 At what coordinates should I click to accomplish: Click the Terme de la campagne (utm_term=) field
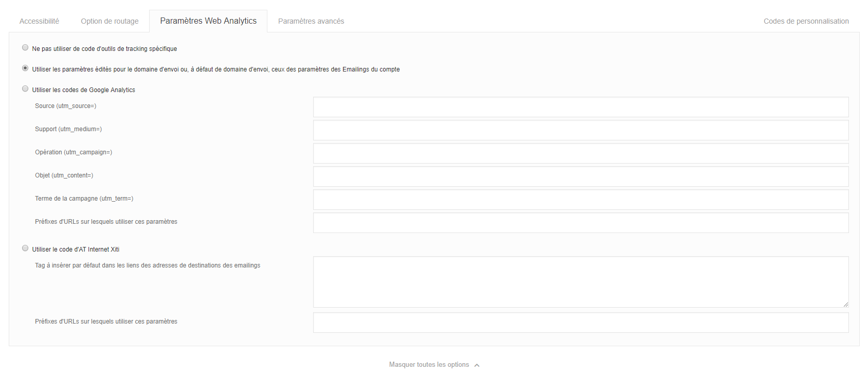coord(581,200)
